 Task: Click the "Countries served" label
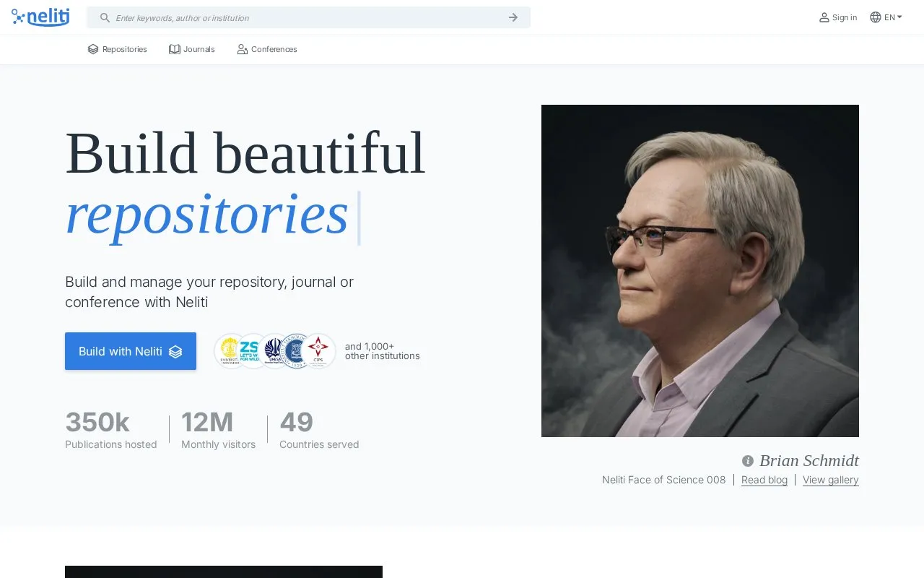[319, 444]
